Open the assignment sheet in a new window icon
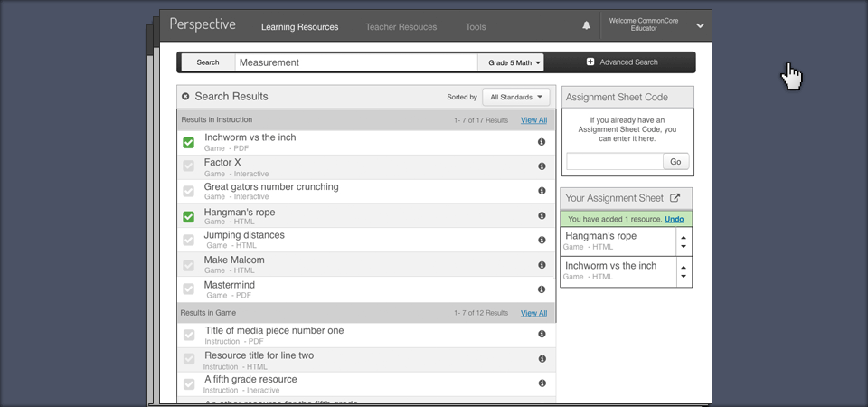Viewport: 868px width, 407px height. click(x=675, y=198)
